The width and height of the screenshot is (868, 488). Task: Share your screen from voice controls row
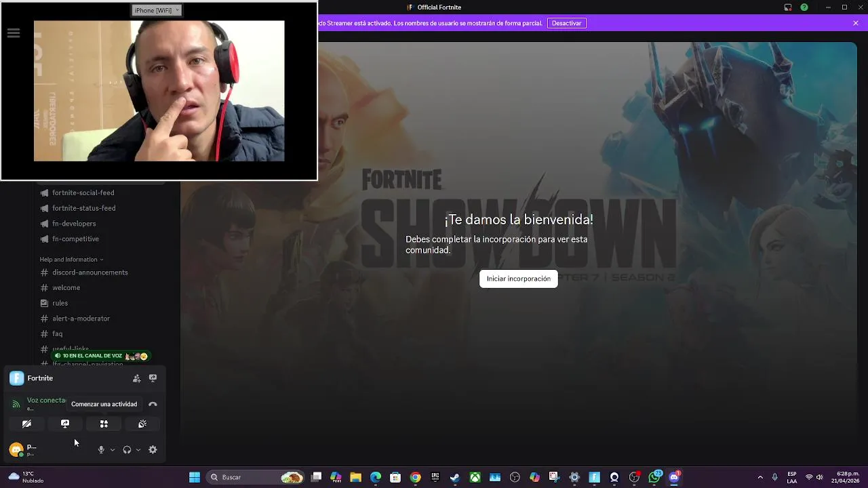pyautogui.click(x=65, y=424)
